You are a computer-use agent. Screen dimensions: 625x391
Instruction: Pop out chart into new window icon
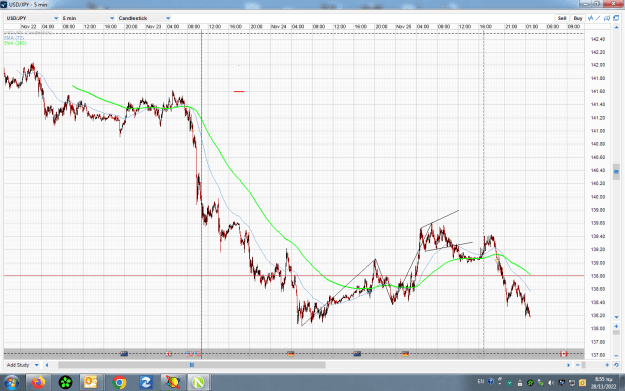tap(616, 18)
